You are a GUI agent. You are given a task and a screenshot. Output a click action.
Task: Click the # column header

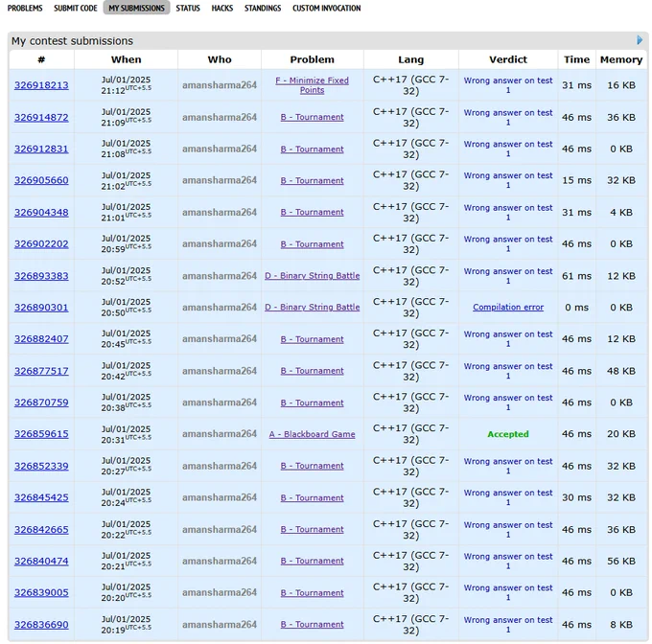[41, 59]
